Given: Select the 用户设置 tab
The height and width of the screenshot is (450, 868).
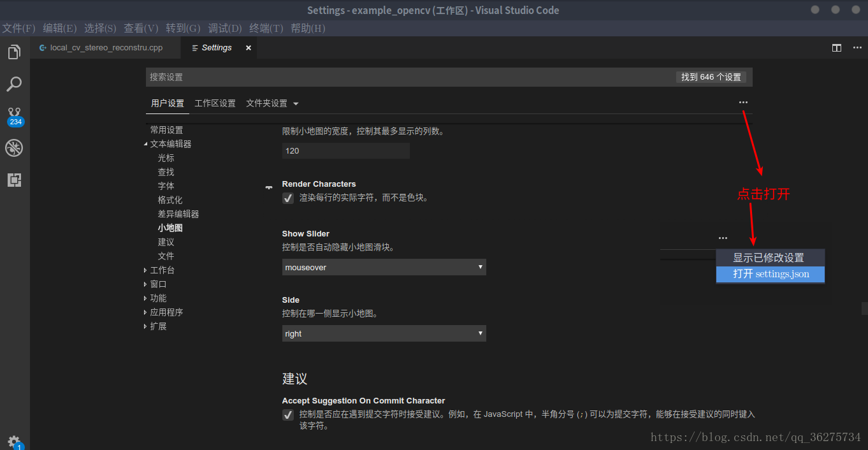Looking at the screenshot, I should [168, 103].
